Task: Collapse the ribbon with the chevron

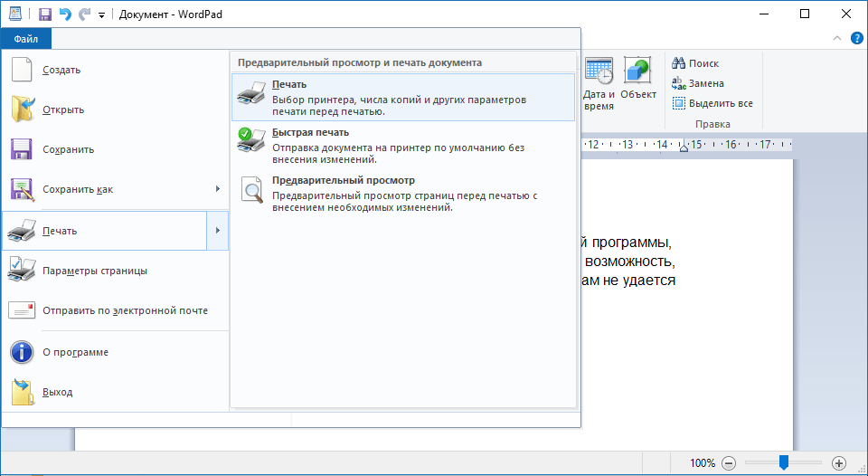Action: pyautogui.click(x=837, y=38)
